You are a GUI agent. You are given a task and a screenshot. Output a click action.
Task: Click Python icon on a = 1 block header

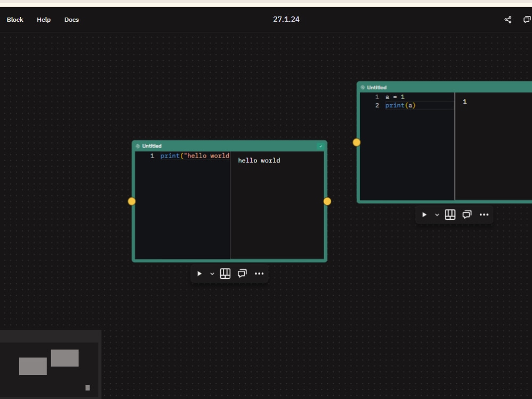point(363,88)
